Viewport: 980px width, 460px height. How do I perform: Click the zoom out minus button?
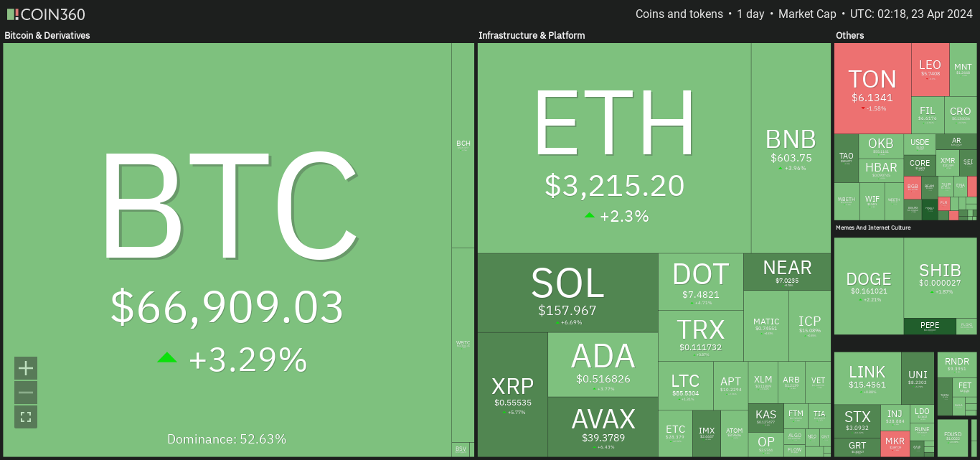coord(26,393)
